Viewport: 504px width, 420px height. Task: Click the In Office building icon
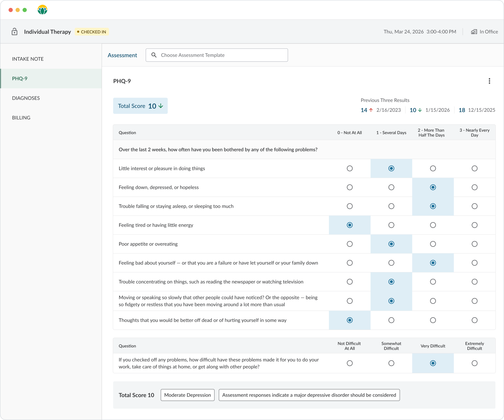point(474,32)
